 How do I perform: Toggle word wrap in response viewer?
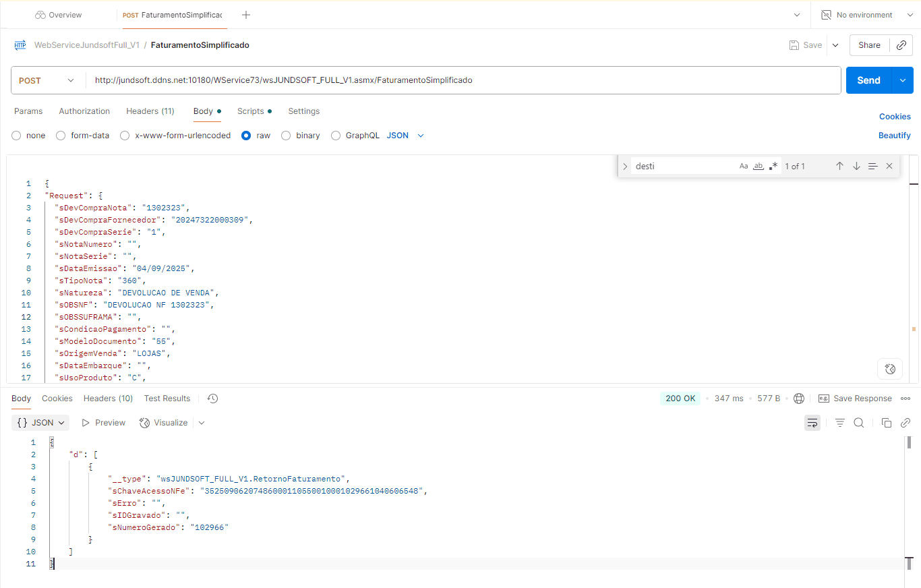point(812,423)
